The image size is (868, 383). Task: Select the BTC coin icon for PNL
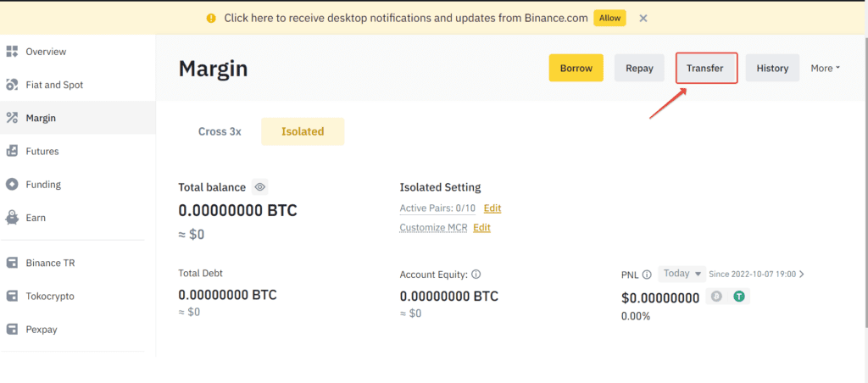coord(717,297)
